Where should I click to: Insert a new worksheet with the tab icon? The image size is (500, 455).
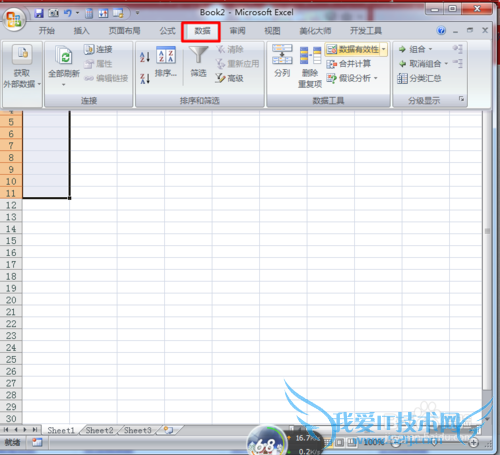(169, 431)
